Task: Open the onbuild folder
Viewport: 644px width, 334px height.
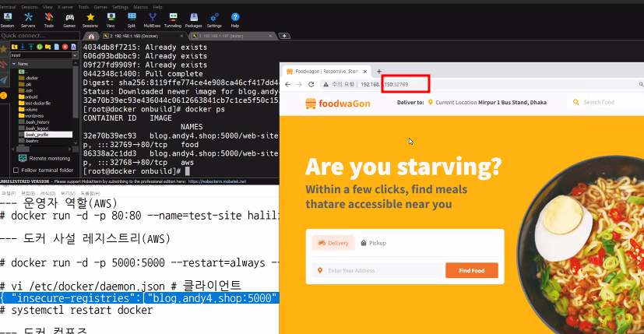Action: coord(28,97)
